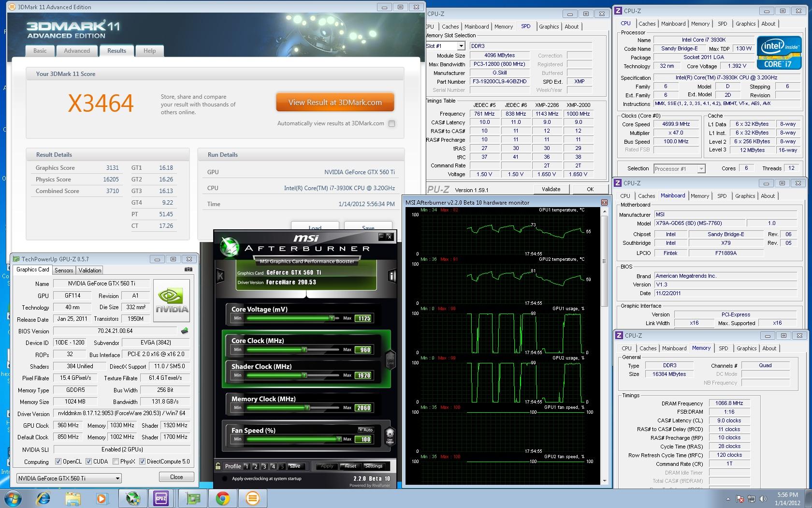
Task: Click the Validate button in CPU-Z
Action: [x=551, y=189]
